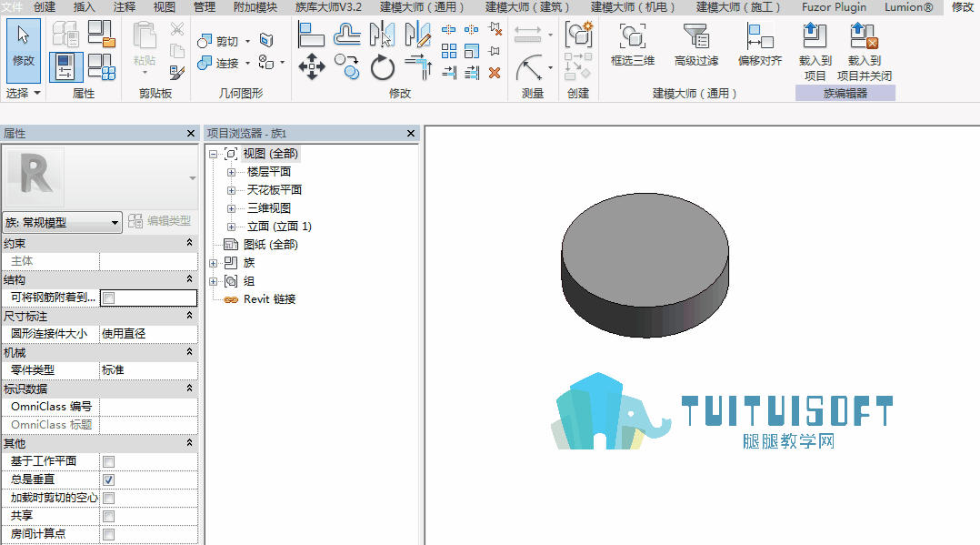Screen dimensions: 980x545
Task: Select the gray cylinder in the 3D view
Action: 645,266
